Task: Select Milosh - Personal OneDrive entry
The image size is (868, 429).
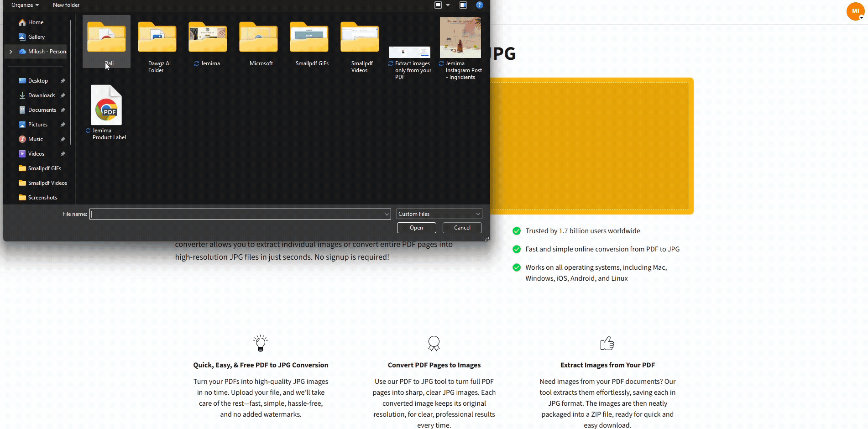Action: tap(42, 52)
